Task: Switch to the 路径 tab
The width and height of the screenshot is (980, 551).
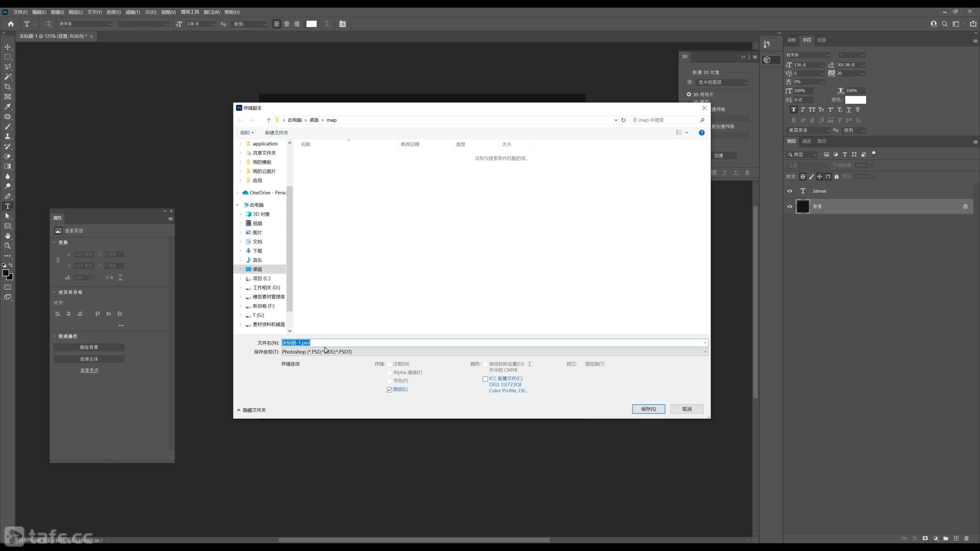Action: click(822, 141)
